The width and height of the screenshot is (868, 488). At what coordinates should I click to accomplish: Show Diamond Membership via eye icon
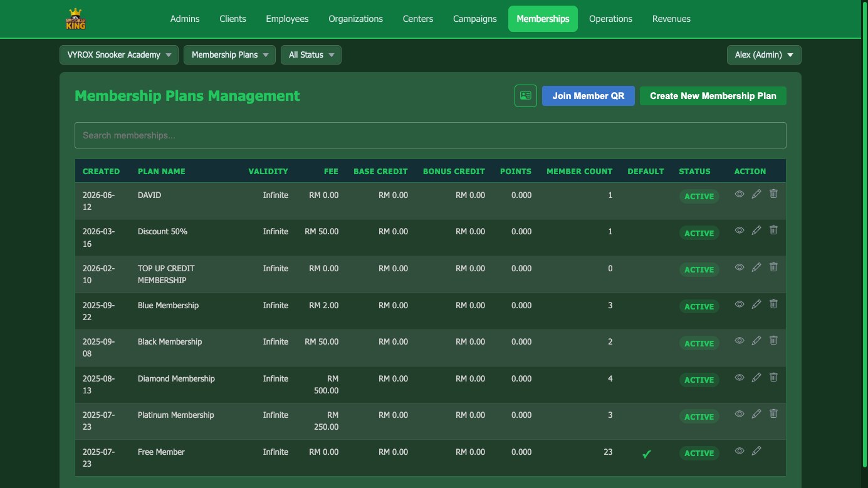tap(740, 377)
